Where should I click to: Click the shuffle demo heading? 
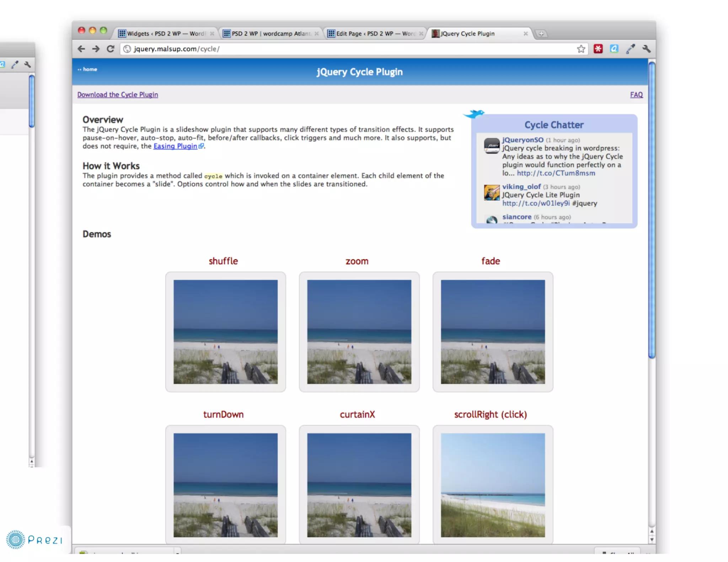223,261
